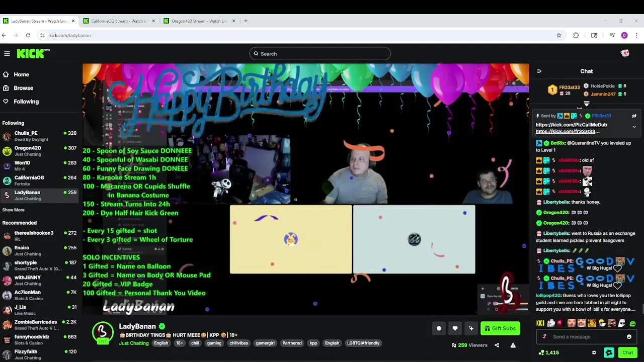The image size is (644, 362).
Task: Open funnyhoodvidz recommended channel
Action: point(40,340)
